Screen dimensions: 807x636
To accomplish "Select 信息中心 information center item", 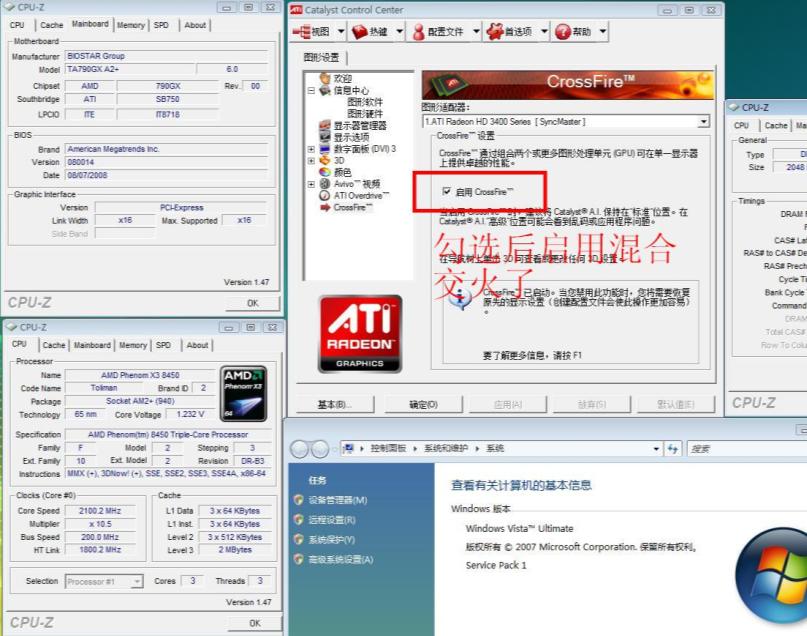I will pos(350,90).
